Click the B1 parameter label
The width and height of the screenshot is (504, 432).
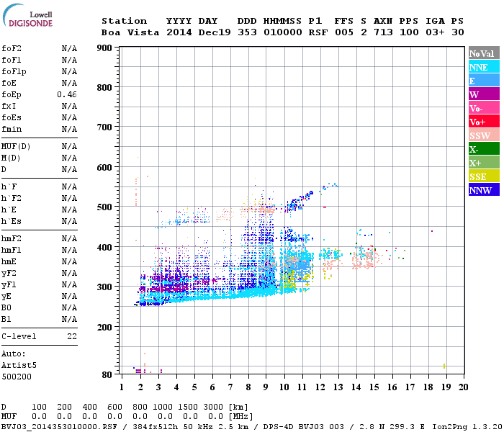click(x=6, y=319)
